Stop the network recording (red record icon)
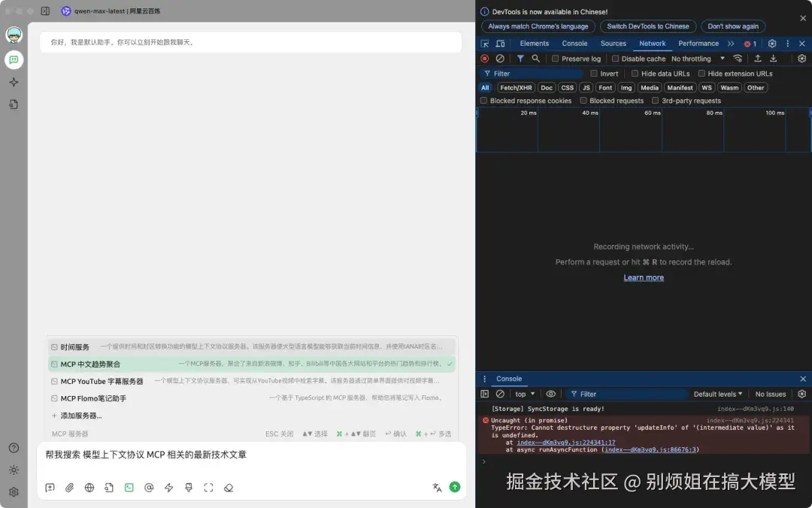 483,58
